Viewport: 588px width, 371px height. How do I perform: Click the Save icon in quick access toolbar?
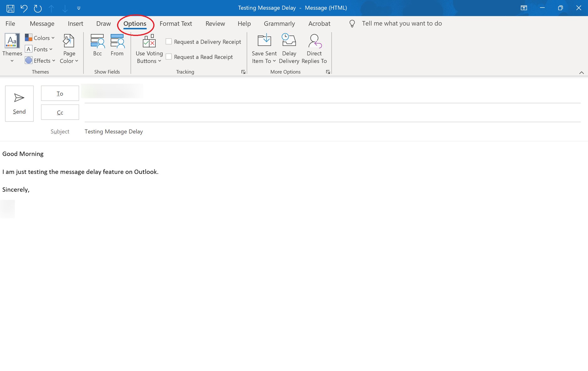click(x=10, y=8)
